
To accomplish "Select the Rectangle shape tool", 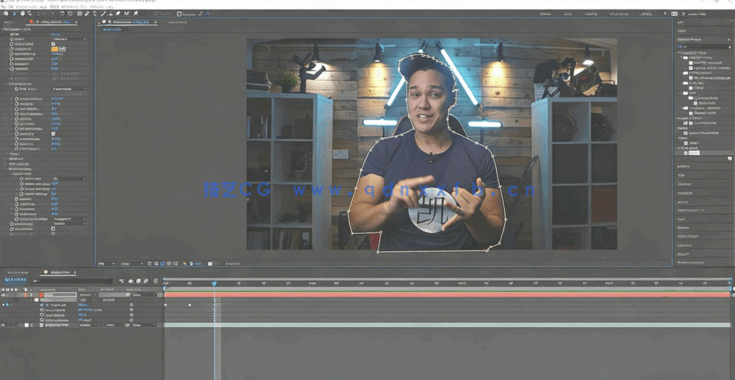I will tap(80, 14).
